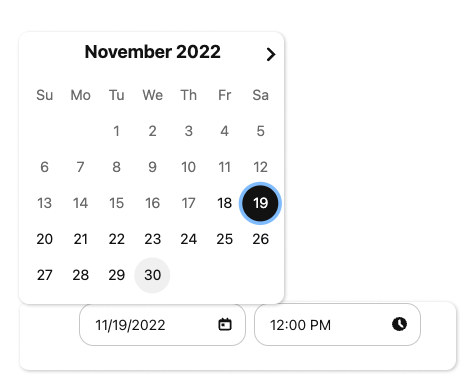Click the November 2022 month heading
Screen dimensions: 465x381
[x=152, y=52]
